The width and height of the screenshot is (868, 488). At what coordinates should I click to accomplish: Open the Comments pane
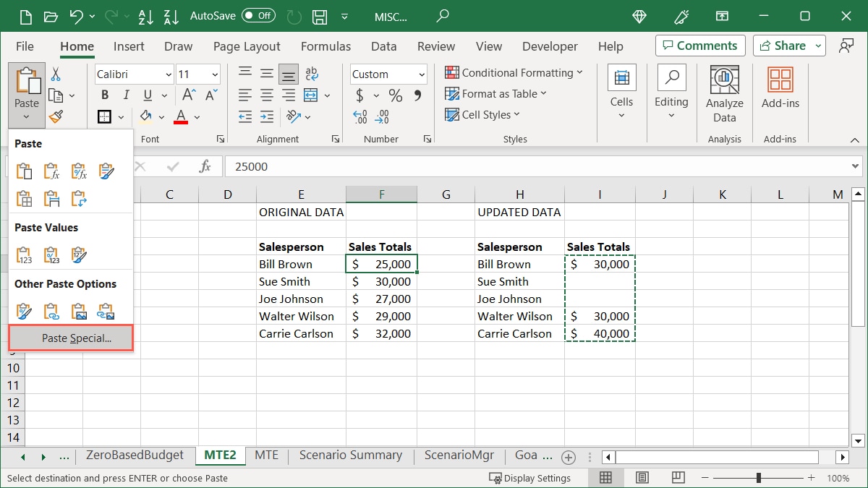699,45
